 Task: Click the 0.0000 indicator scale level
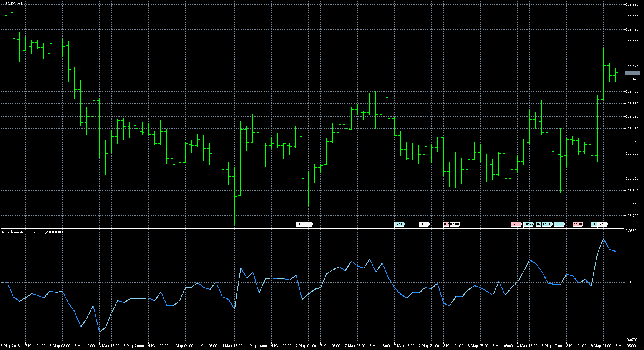[x=631, y=282]
